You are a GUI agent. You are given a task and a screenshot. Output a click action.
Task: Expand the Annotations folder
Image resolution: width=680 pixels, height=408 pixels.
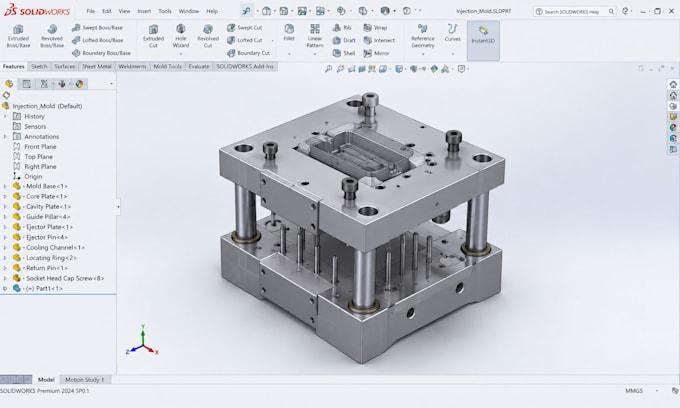click(5, 136)
